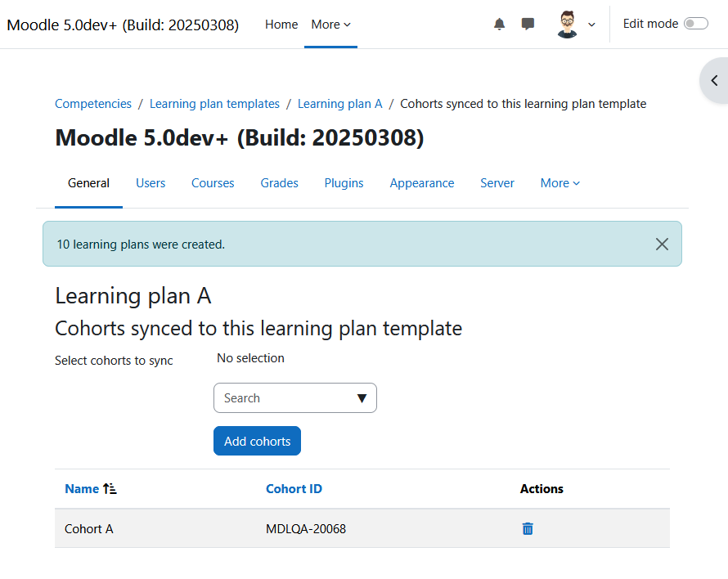728x579 pixels.
Task: Open the messaging speech bubble icon
Action: coord(528,25)
